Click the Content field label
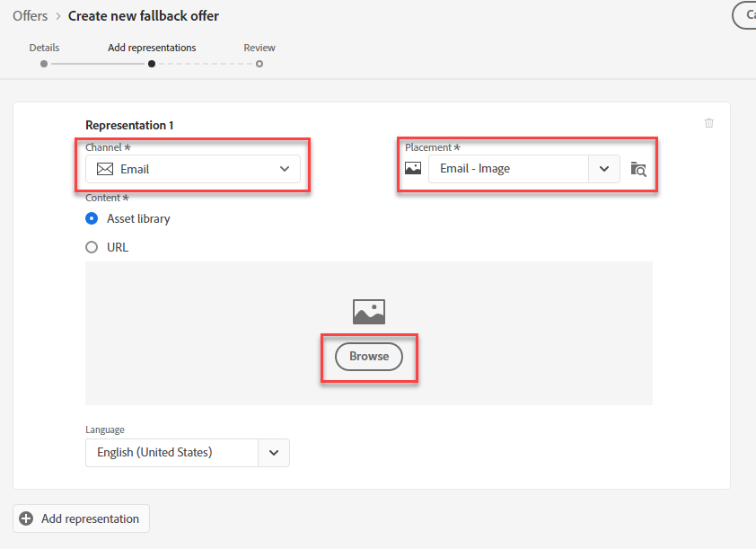This screenshot has height=549, width=756. coord(107,198)
